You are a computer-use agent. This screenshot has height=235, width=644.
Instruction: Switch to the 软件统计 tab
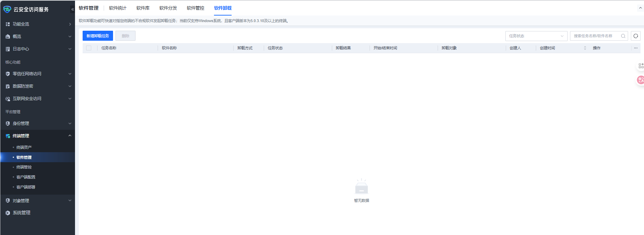(x=118, y=8)
